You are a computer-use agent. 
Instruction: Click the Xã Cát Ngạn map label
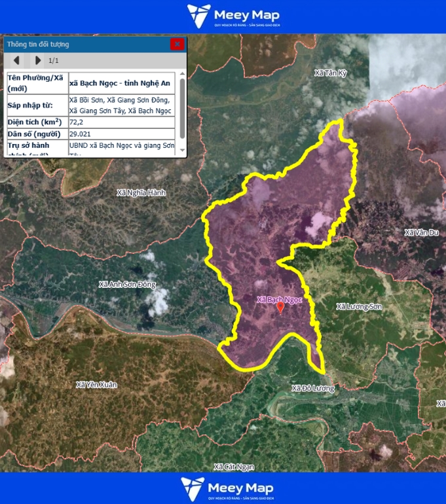coord(234,467)
